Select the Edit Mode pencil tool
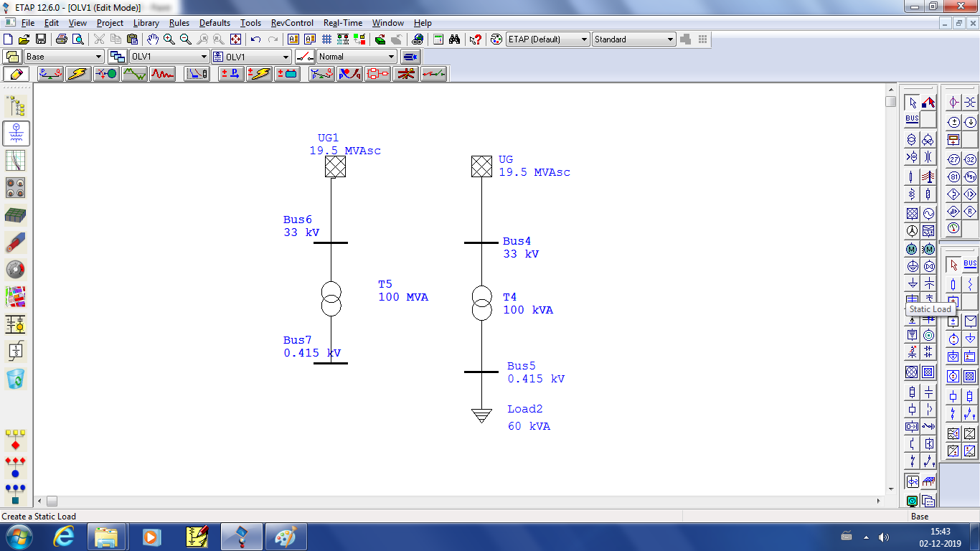 [17, 73]
